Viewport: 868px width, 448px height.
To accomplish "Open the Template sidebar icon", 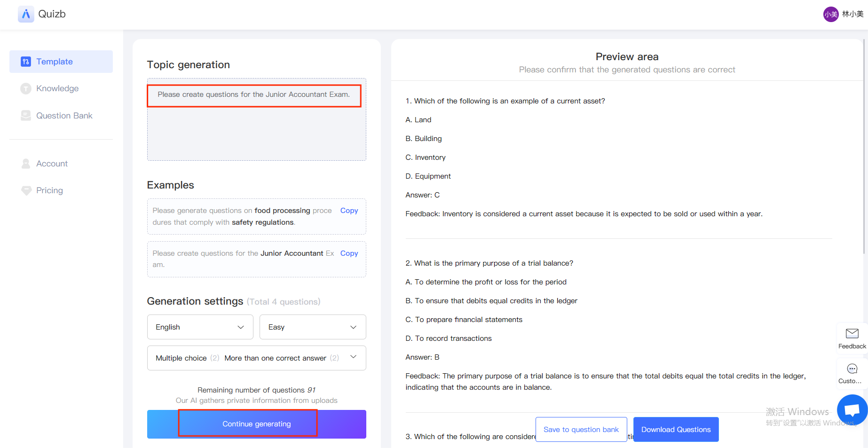I will [x=26, y=62].
